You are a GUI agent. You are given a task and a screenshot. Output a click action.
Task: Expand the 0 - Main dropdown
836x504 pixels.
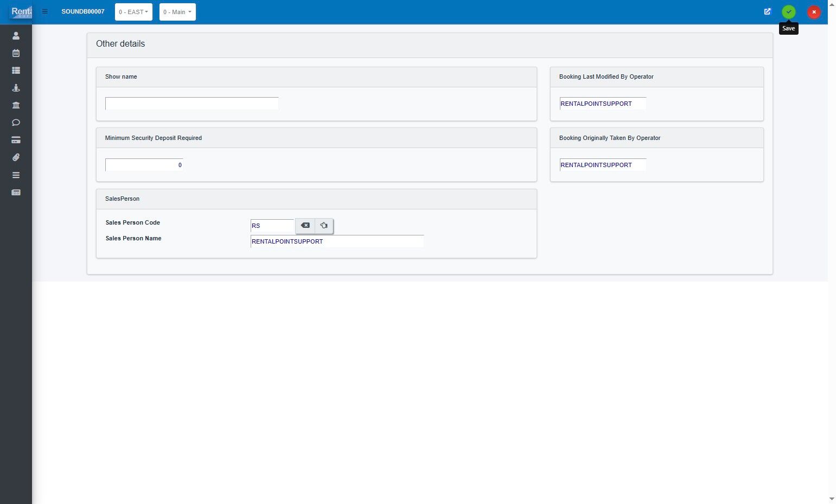click(177, 12)
